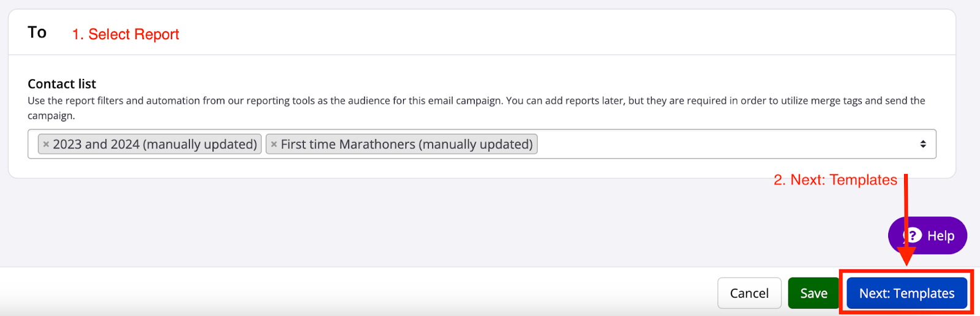Click the word "campaign." ending the description

[x=51, y=116]
